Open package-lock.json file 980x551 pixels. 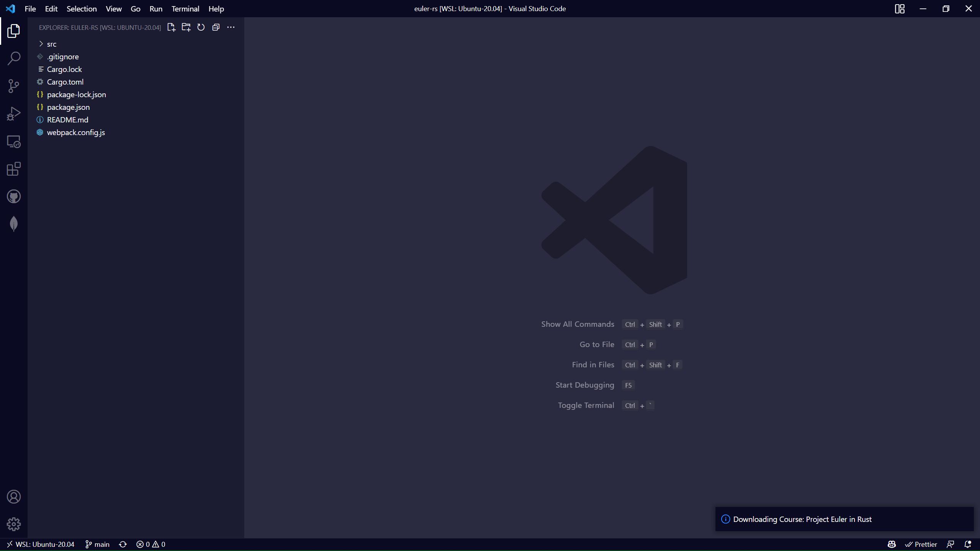click(x=136, y=95)
